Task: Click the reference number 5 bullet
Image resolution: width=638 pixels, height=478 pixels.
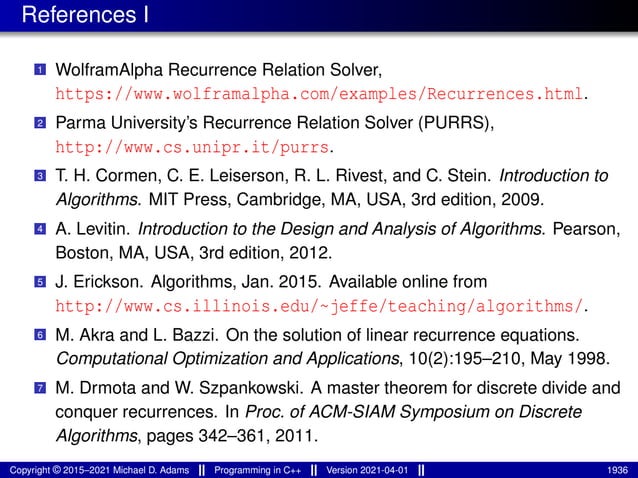Action: point(40,282)
